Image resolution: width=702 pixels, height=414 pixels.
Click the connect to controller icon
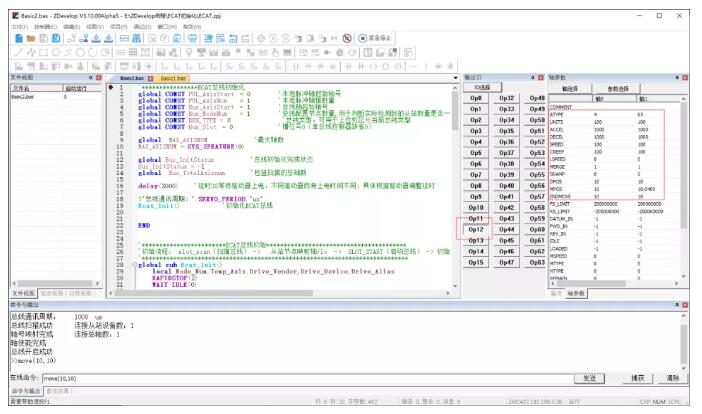71,38
